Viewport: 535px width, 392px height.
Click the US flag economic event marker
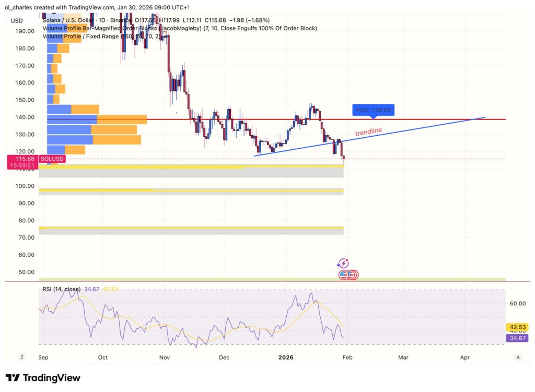click(344, 275)
